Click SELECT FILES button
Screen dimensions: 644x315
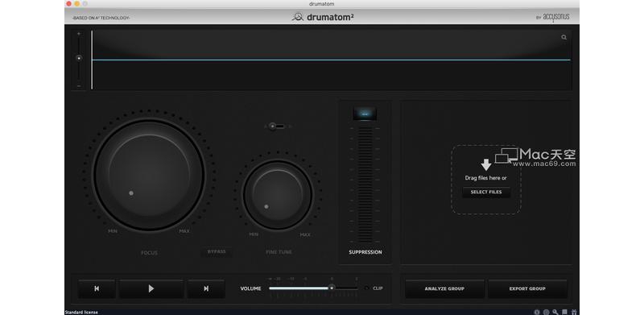click(486, 192)
